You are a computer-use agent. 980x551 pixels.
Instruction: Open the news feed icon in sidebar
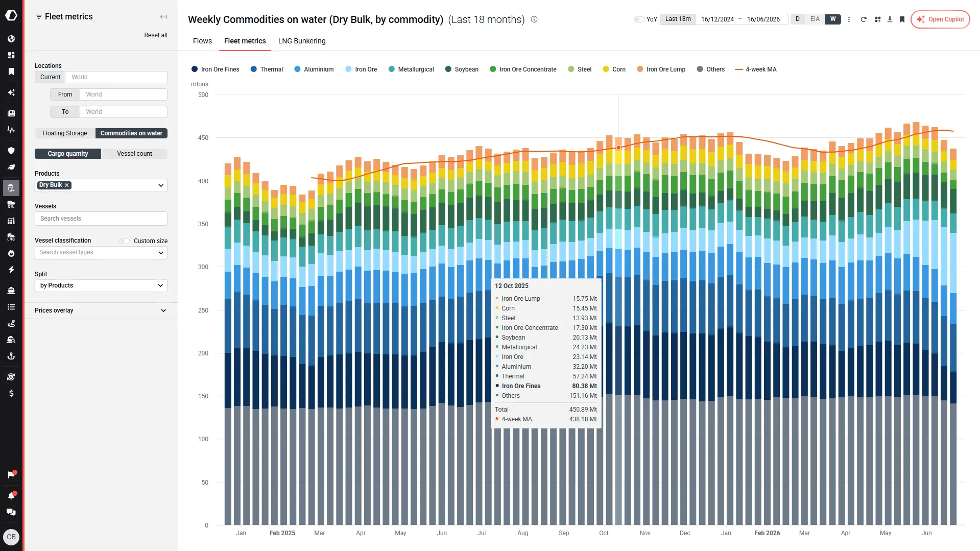11,113
